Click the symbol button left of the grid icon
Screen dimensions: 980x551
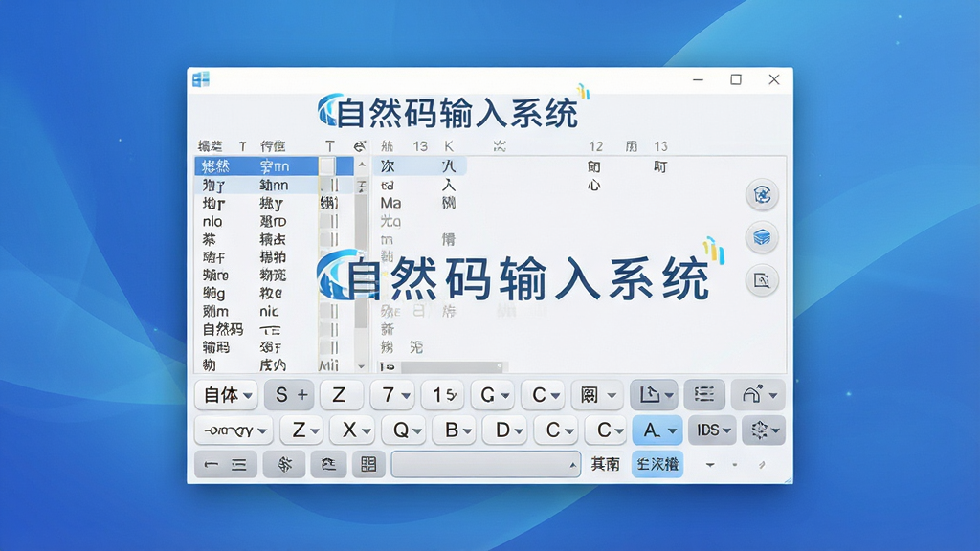[329, 464]
